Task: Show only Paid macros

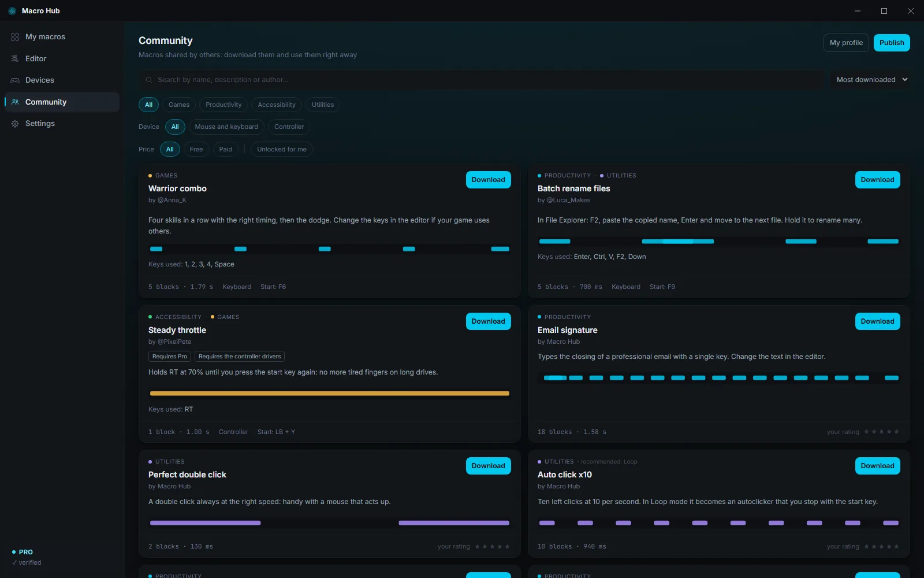Action: tap(226, 149)
